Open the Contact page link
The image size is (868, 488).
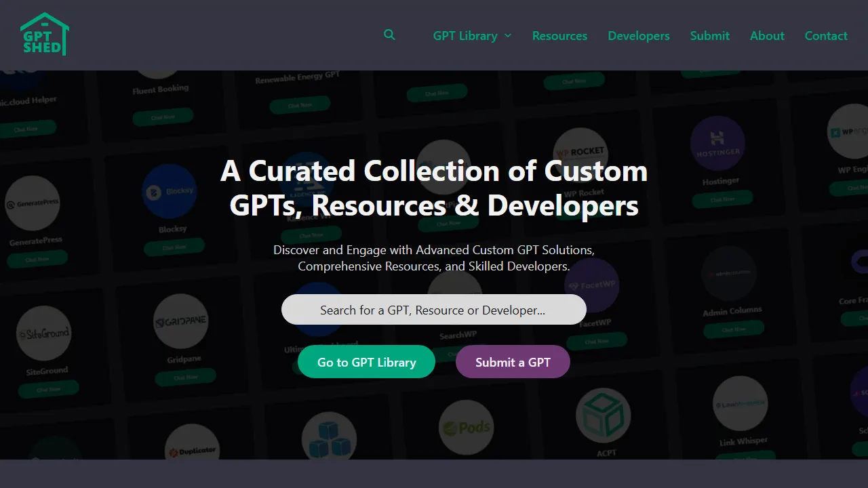[x=826, y=35]
